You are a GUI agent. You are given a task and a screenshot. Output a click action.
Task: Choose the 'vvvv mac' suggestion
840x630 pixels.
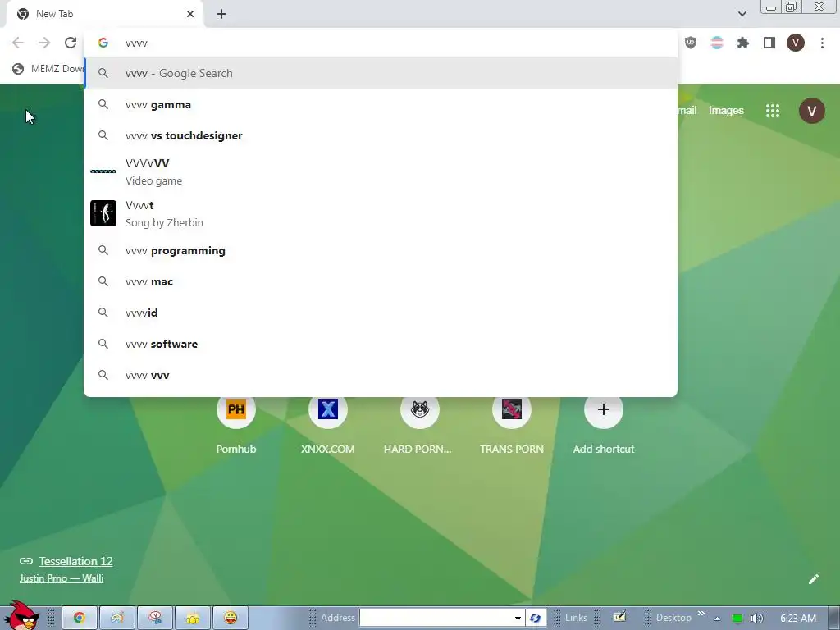(x=381, y=281)
